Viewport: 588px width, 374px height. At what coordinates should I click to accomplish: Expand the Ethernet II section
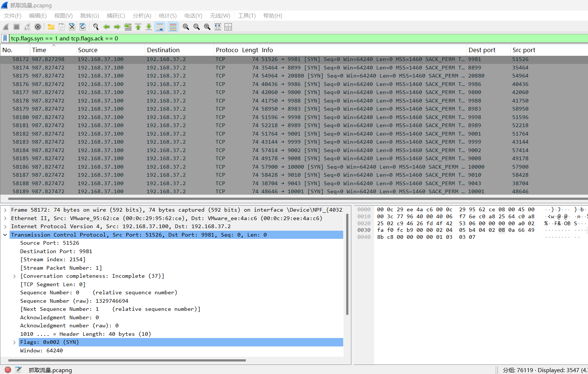(5, 218)
